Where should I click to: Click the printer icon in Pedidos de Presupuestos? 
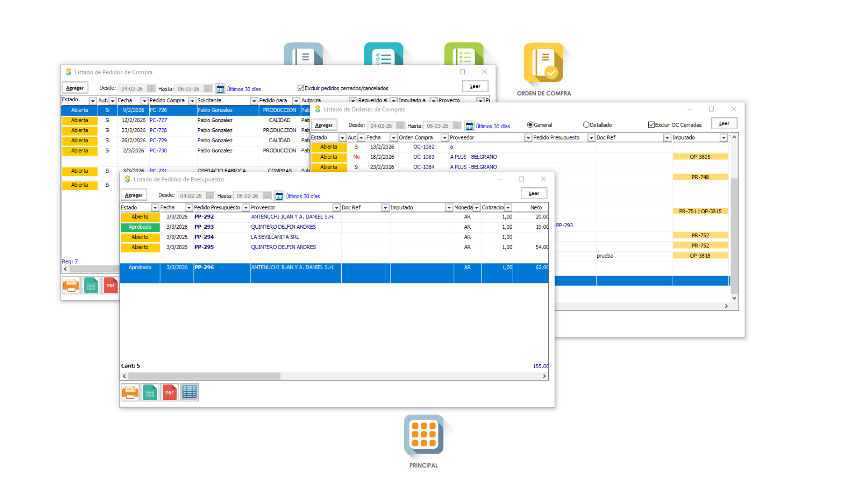(130, 392)
